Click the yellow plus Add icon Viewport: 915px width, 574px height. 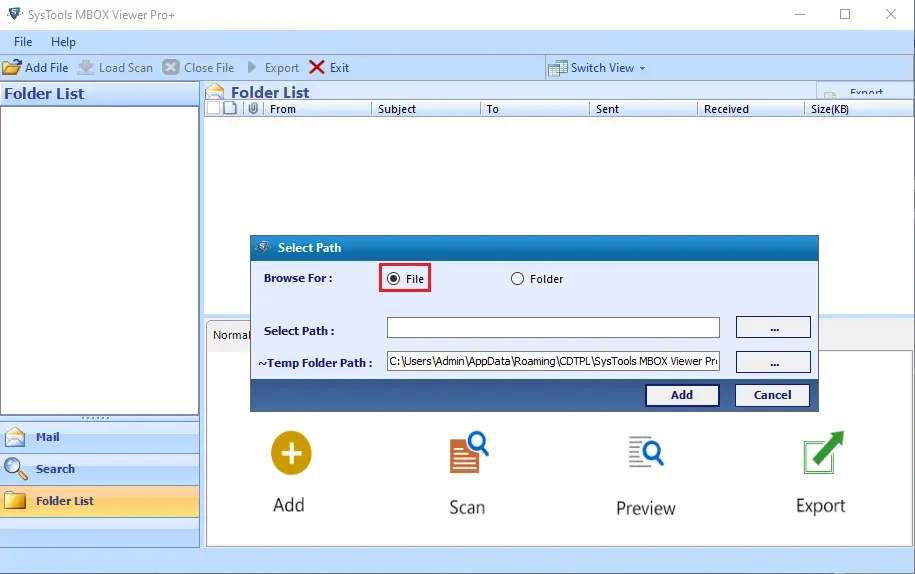pos(291,453)
